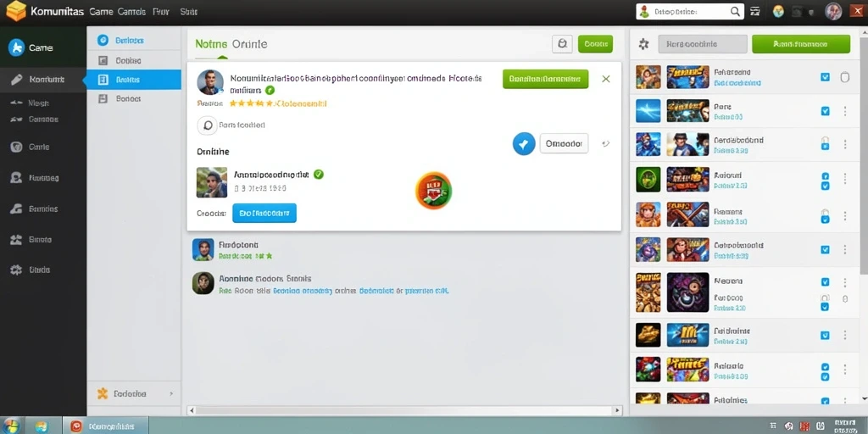
Task: Click the taskbar clock
Action: click(845, 426)
